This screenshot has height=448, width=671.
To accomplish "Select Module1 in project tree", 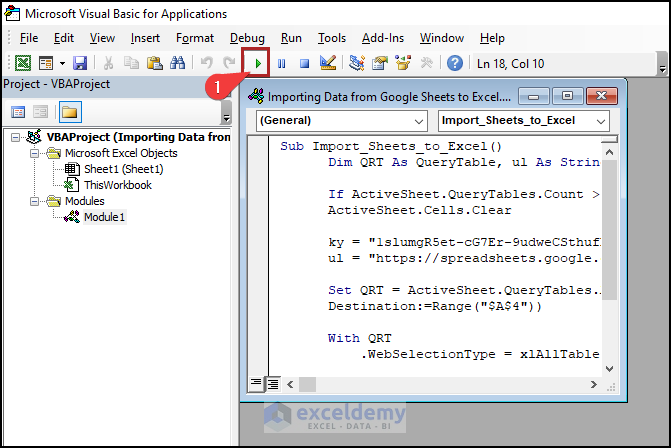I will pyautogui.click(x=104, y=217).
